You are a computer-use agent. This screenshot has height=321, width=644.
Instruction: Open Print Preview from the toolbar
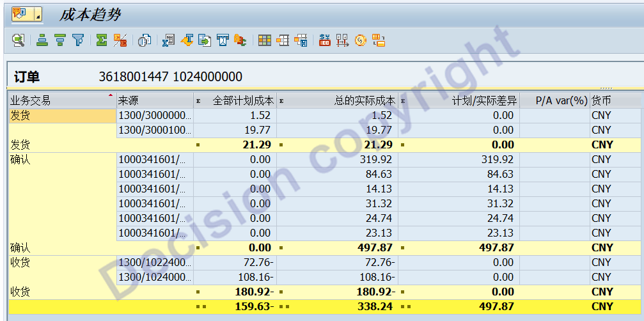tap(145, 40)
